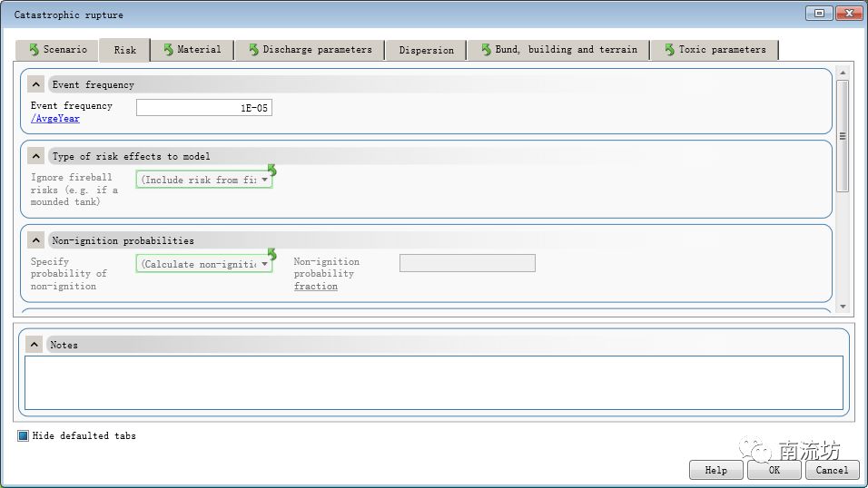The image size is (868, 488).
Task: Collapse the Notes section
Action: click(35, 345)
